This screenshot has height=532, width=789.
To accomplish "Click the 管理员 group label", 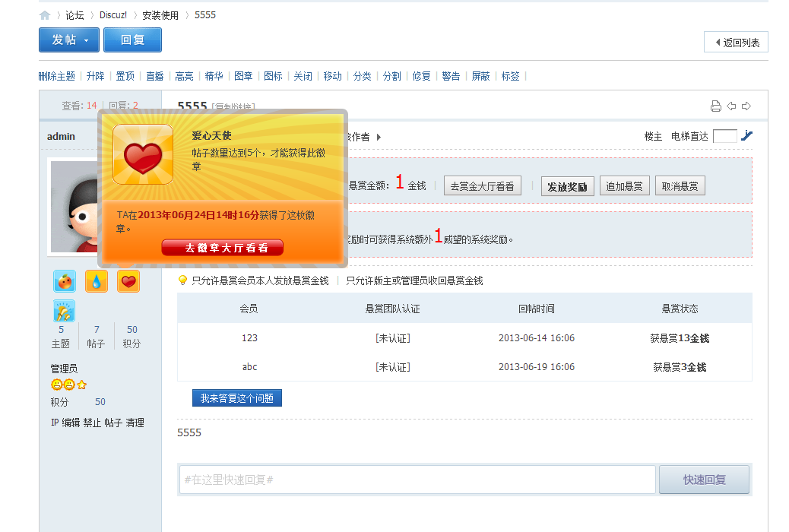I will coord(64,369).
